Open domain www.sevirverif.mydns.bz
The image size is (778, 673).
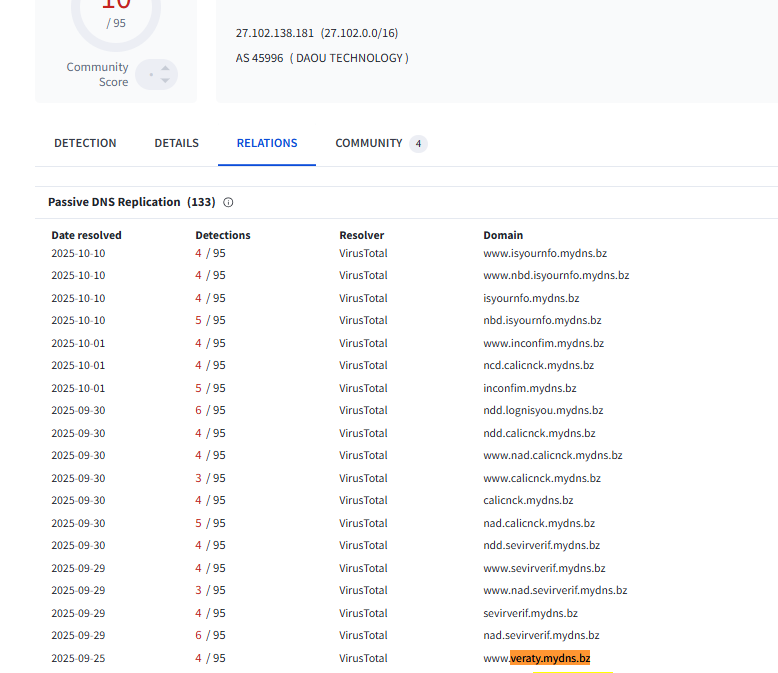click(x=544, y=568)
